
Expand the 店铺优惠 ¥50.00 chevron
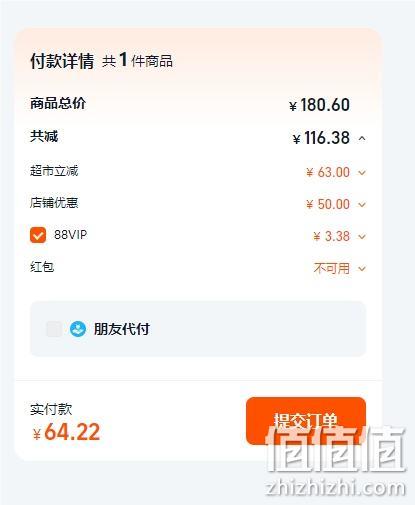tap(362, 204)
